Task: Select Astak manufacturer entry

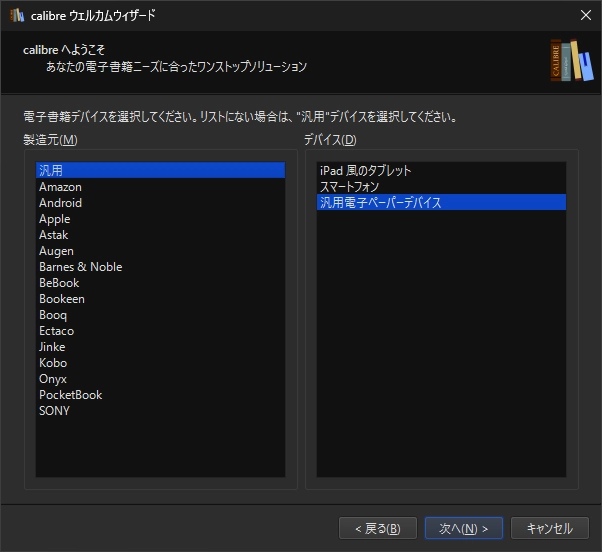Action: [160, 235]
